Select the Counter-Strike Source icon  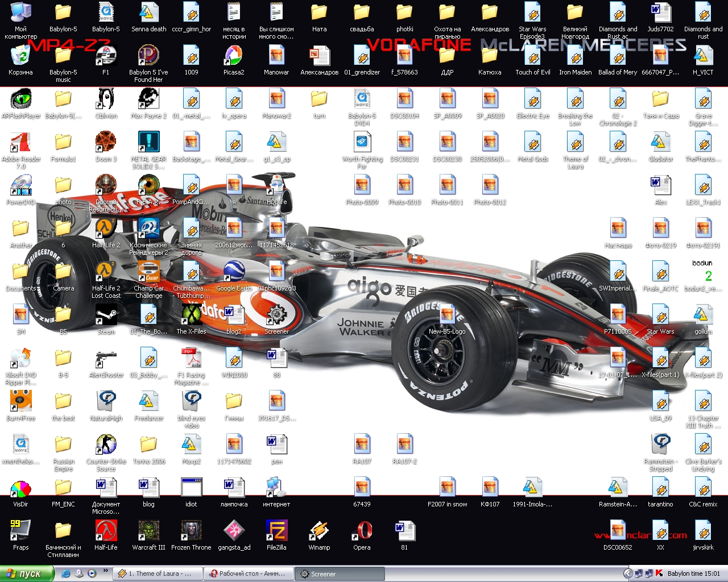click(106, 453)
